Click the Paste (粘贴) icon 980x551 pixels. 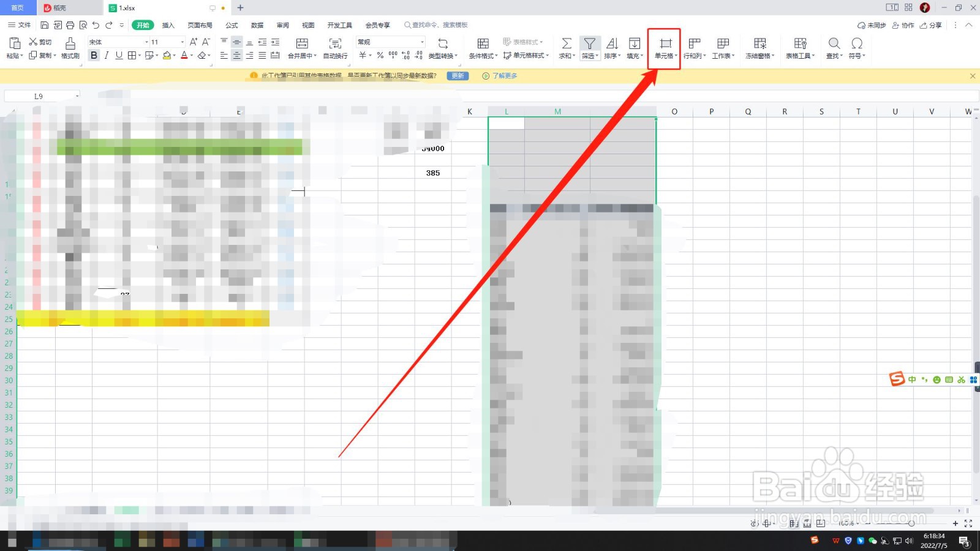click(x=14, y=43)
